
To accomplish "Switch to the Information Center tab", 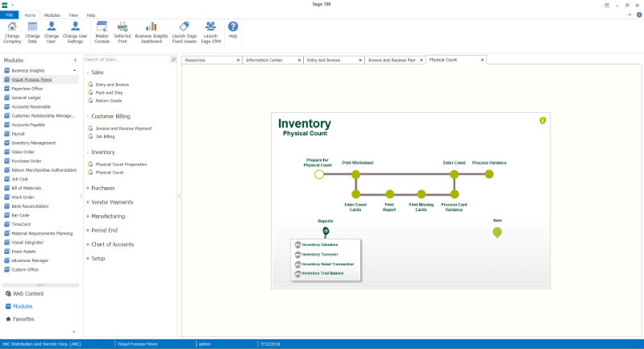I will [x=264, y=60].
